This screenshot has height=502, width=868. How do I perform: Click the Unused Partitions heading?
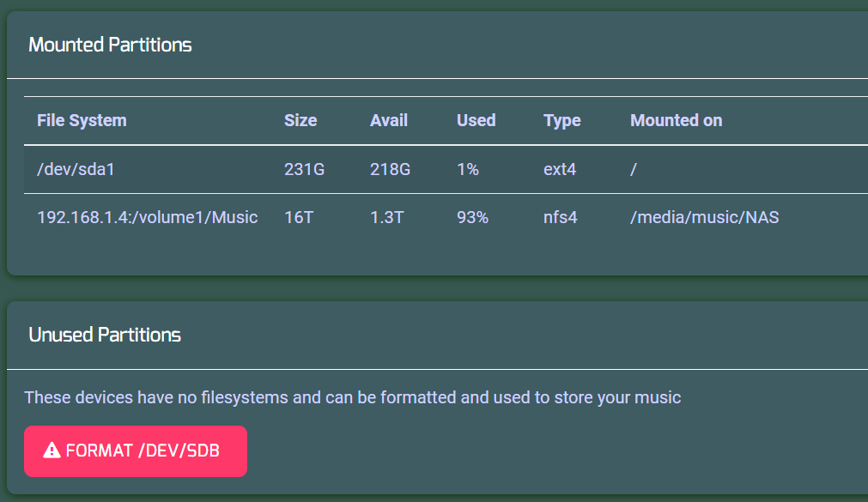pyautogui.click(x=105, y=335)
